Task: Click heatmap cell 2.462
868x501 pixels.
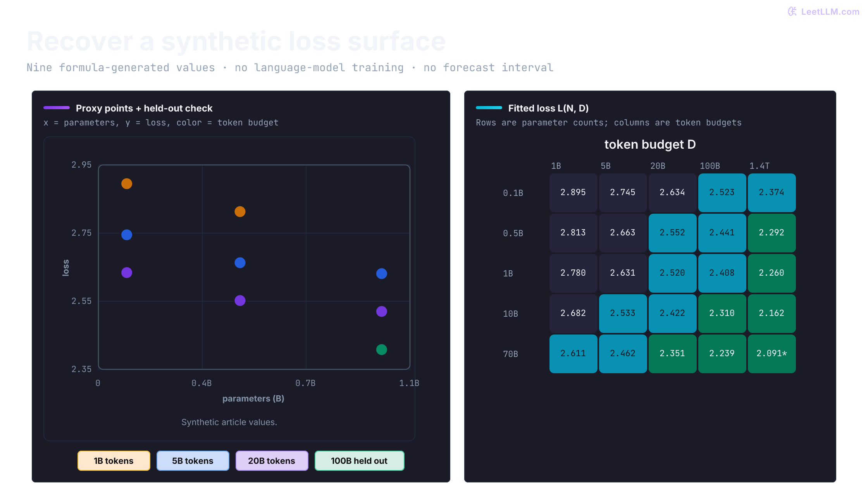Action: pos(623,354)
